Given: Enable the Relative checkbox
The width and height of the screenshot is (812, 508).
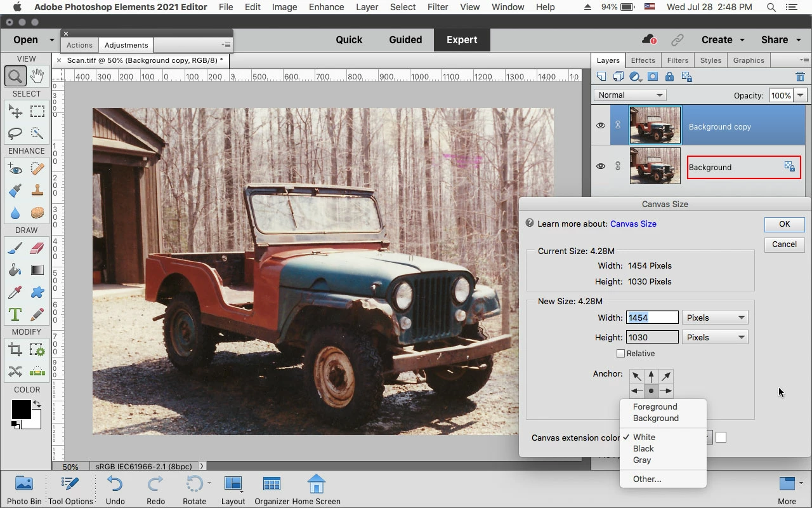Looking at the screenshot, I should (x=620, y=354).
